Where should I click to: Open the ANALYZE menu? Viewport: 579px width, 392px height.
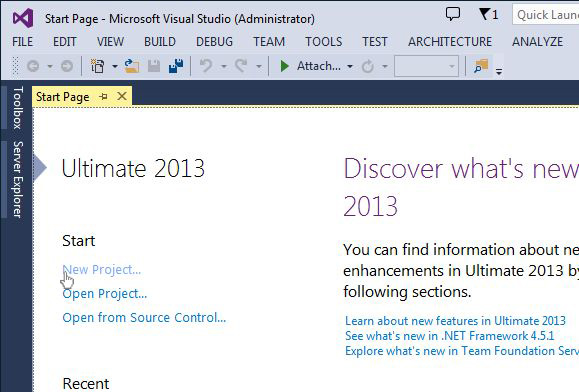point(537,42)
